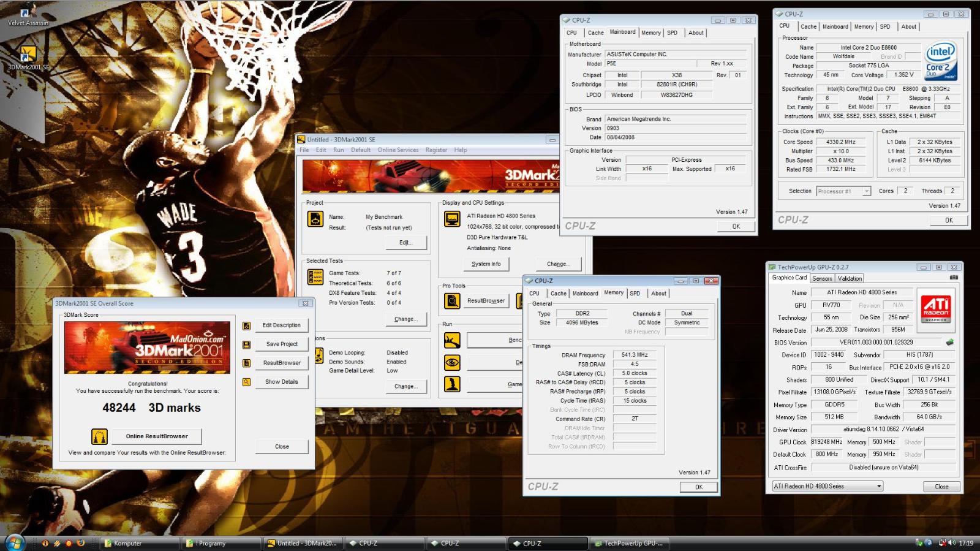
Task: Open the Windows Start orb
Action: point(15,542)
